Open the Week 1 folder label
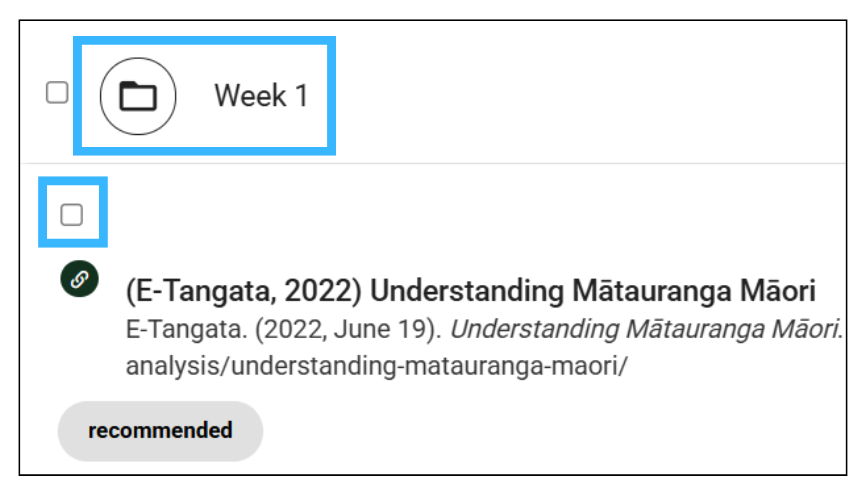Image resolution: width=866 pixels, height=493 pixels. [x=261, y=96]
